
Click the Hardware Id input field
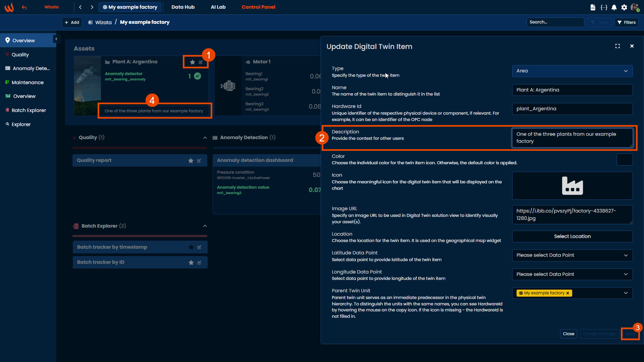pos(572,109)
